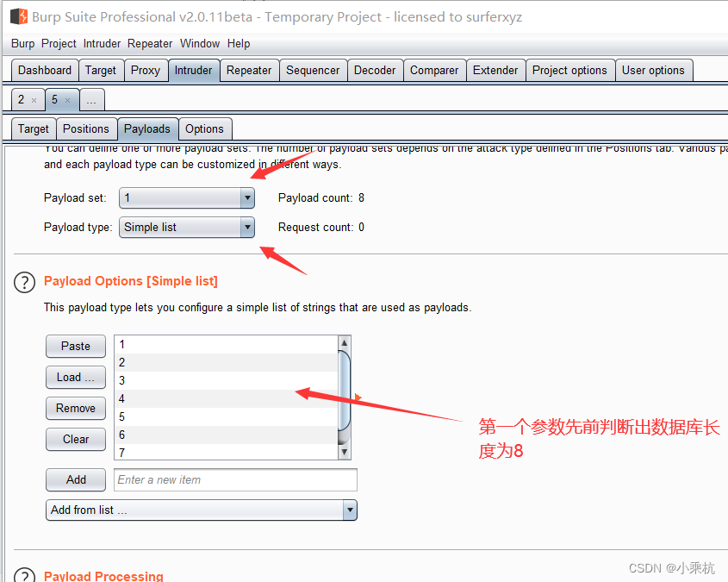
Task: Click the Burp Suite logo icon
Action: [x=19, y=16]
